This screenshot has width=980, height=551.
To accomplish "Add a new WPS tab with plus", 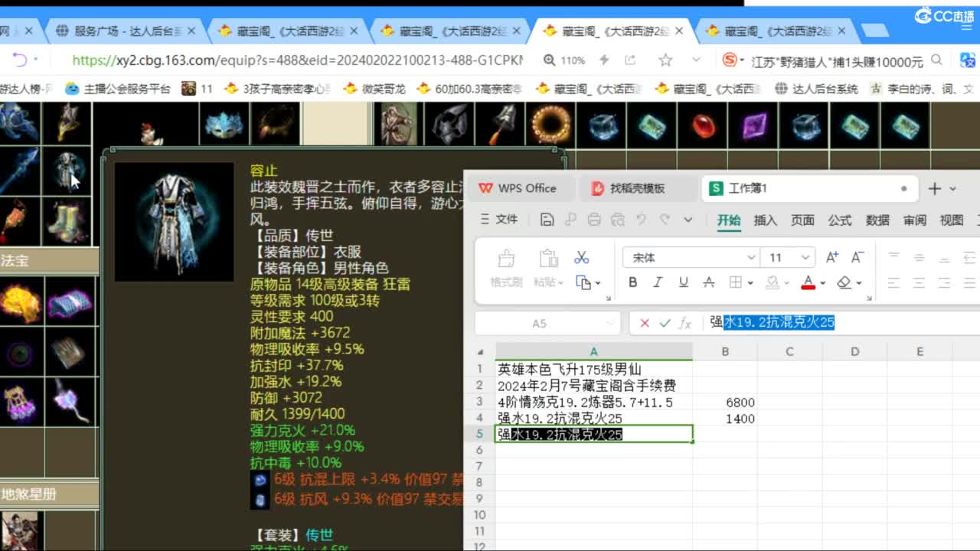I will coord(935,188).
